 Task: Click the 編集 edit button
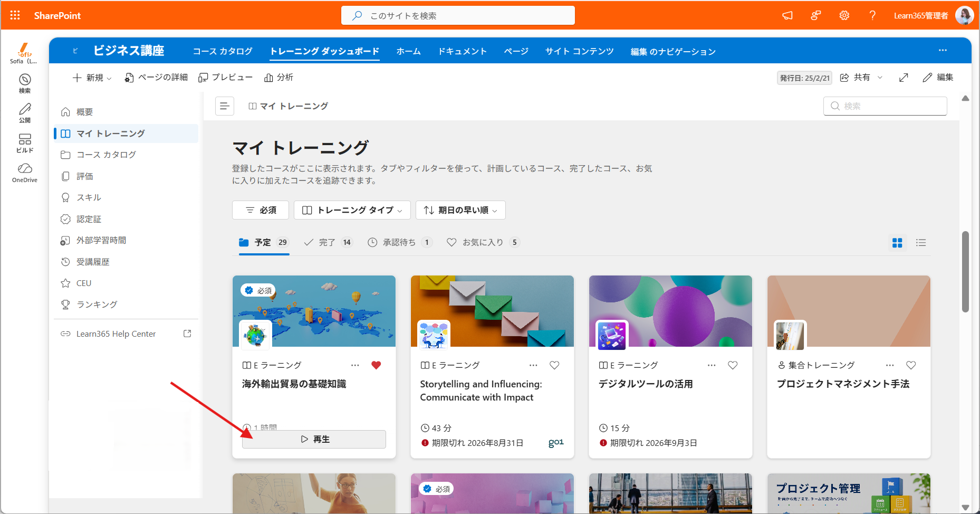(x=938, y=78)
